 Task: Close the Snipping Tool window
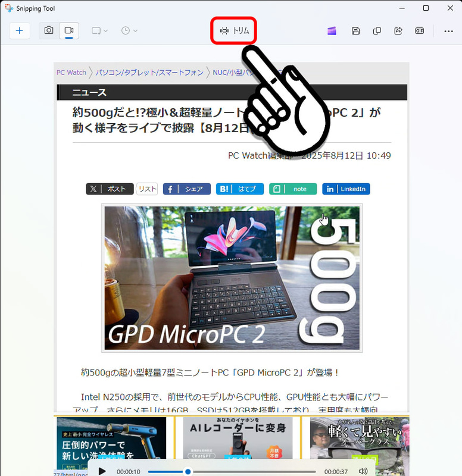click(x=450, y=8)
